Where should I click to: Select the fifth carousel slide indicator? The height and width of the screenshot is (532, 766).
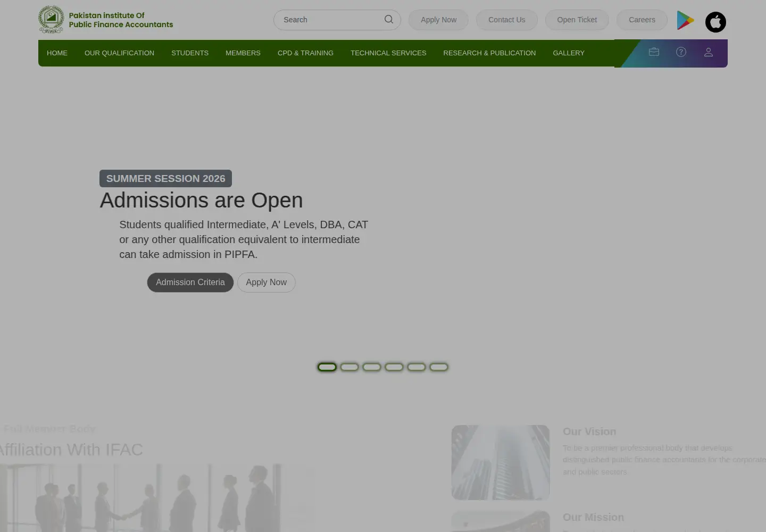click(x=417, y=367)
